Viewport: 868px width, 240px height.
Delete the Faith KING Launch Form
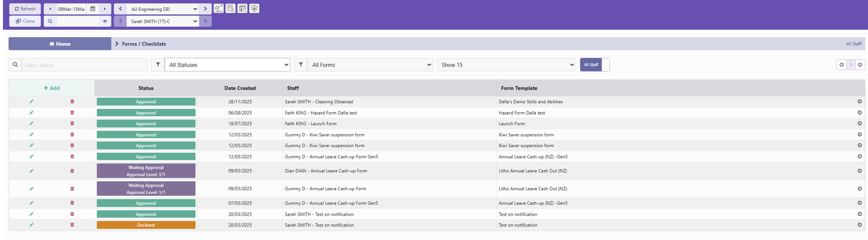tap(72, 123)
